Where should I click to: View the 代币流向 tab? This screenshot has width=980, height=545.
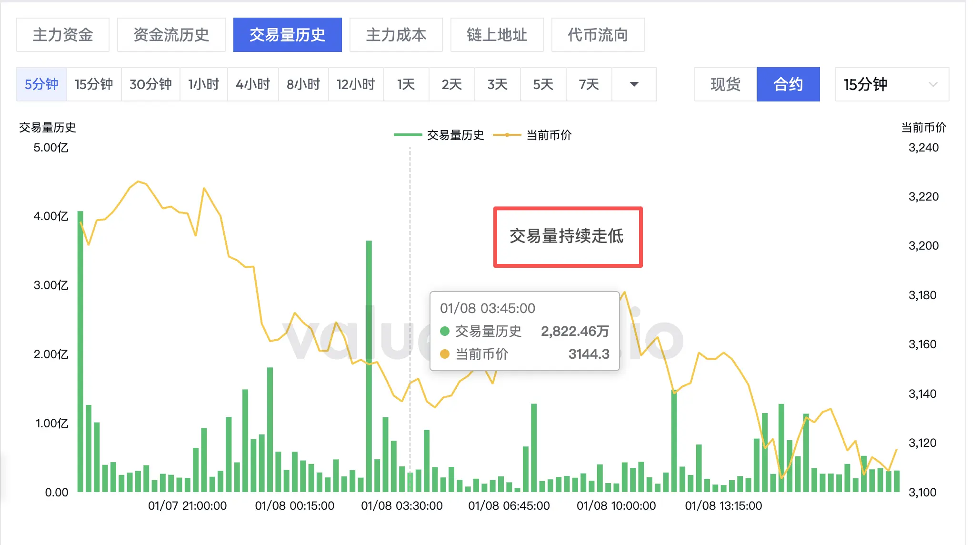click(598, 35)
